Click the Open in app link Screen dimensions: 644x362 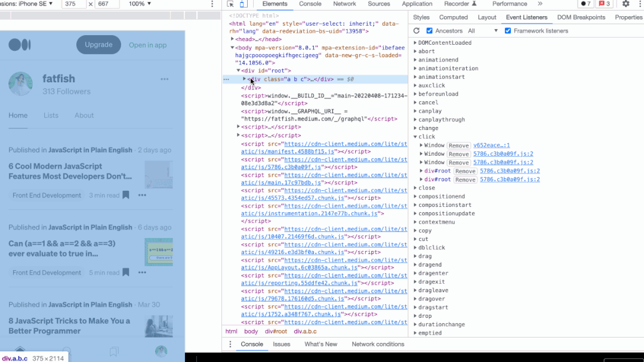(x=148, y=45)
